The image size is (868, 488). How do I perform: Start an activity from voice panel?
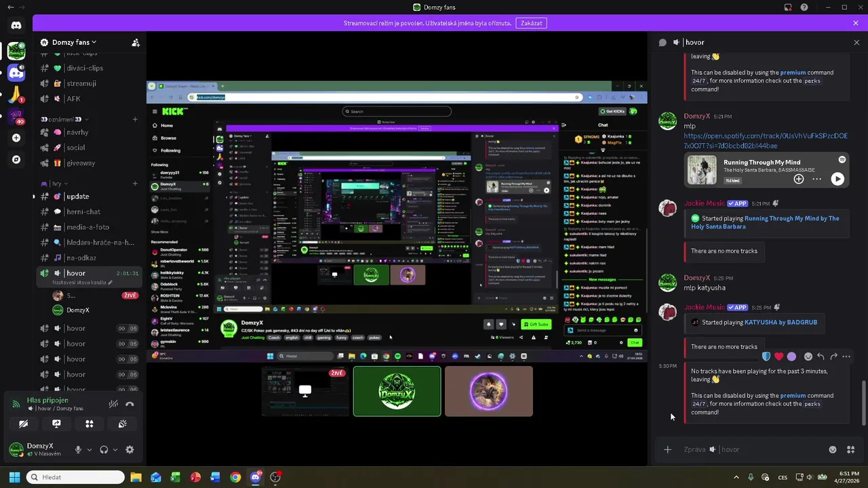coord(89,424)
